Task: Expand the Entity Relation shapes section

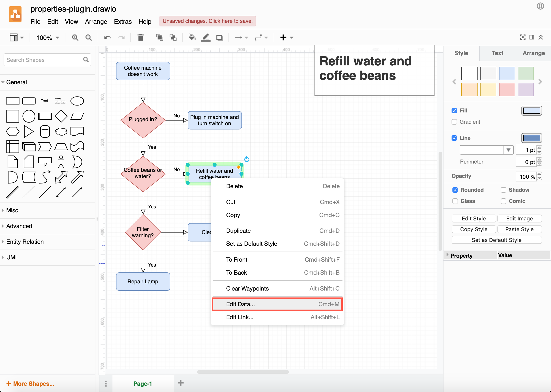Action: coord(25,242)
